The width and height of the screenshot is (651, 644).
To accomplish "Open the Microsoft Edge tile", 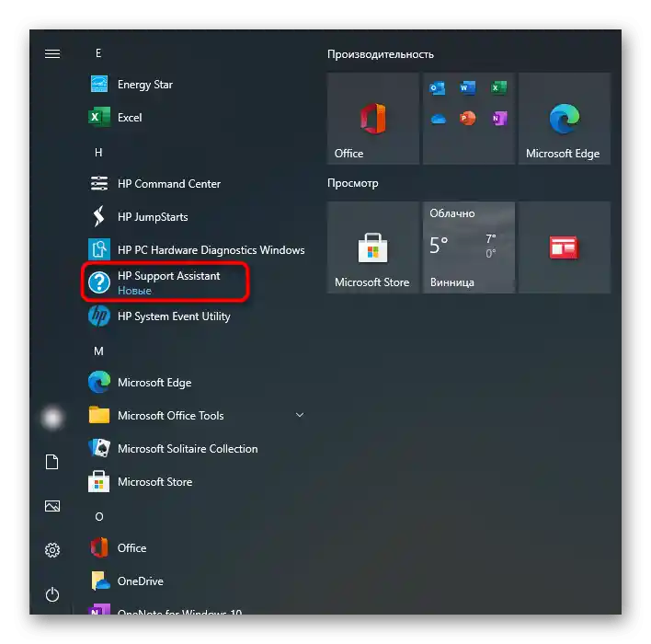I will pos(565,119).
